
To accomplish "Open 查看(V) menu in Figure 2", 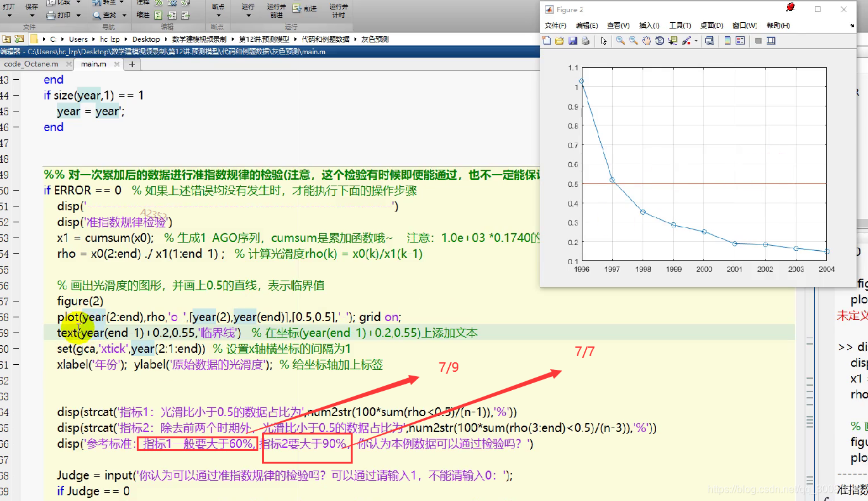I will [618, 25].
